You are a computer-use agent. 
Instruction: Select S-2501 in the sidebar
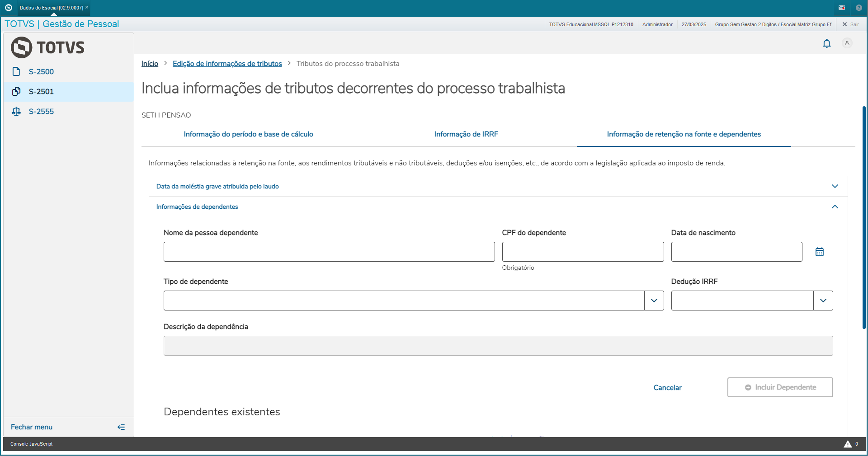[41, 92]
